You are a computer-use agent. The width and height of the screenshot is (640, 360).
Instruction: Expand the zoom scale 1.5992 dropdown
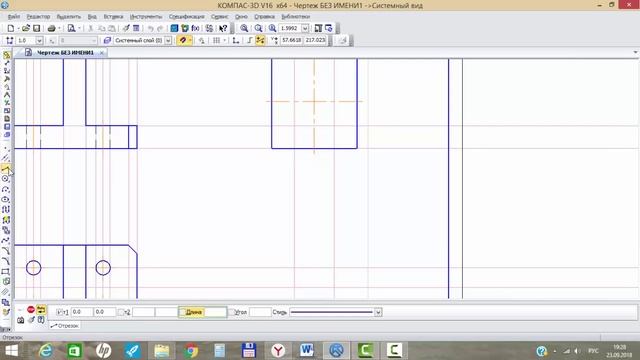305,28
